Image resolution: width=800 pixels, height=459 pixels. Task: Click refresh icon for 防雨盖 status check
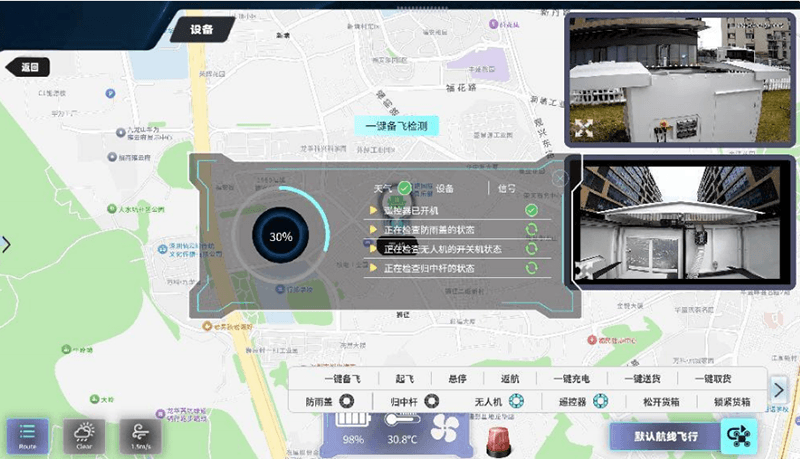[531, 230]
